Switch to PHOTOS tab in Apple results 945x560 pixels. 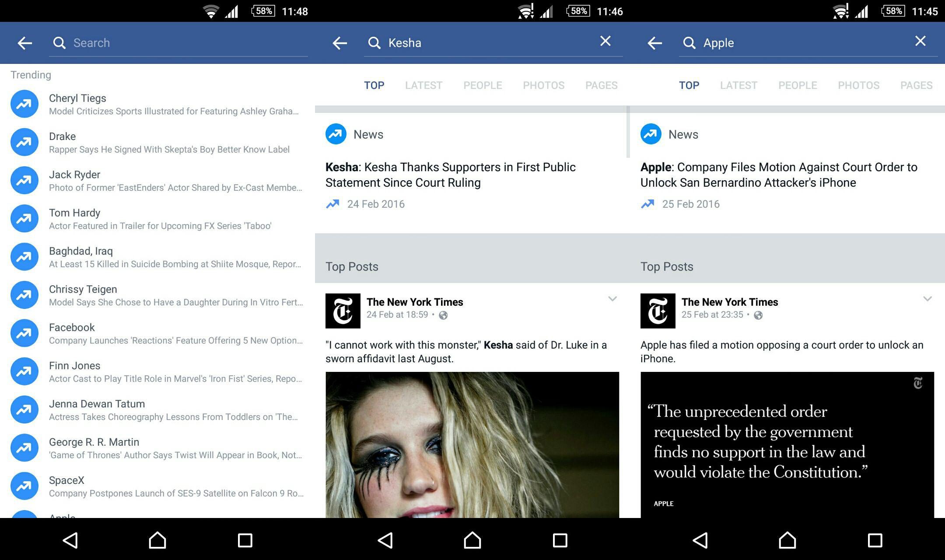click(x=859, y=85)
